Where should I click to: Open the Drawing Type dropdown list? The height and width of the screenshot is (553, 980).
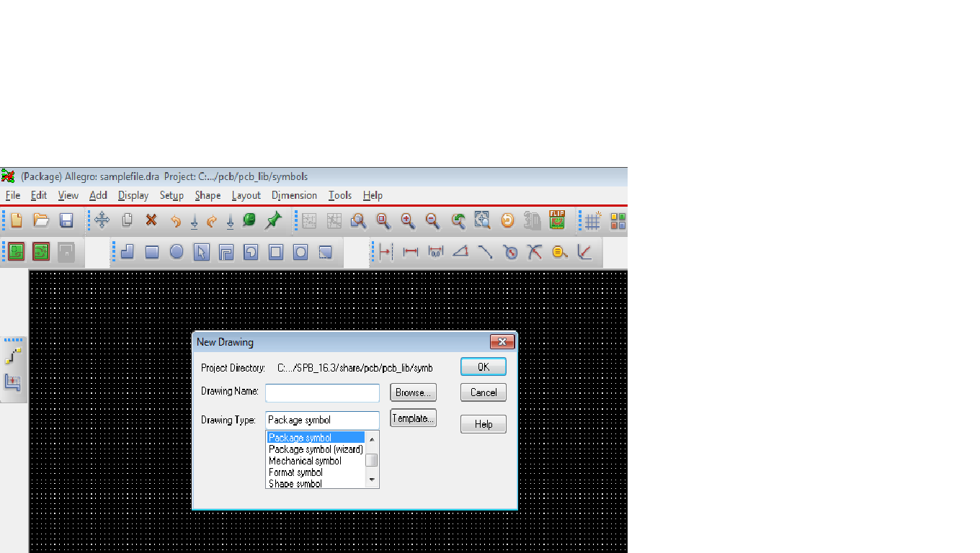pos(322,420)
